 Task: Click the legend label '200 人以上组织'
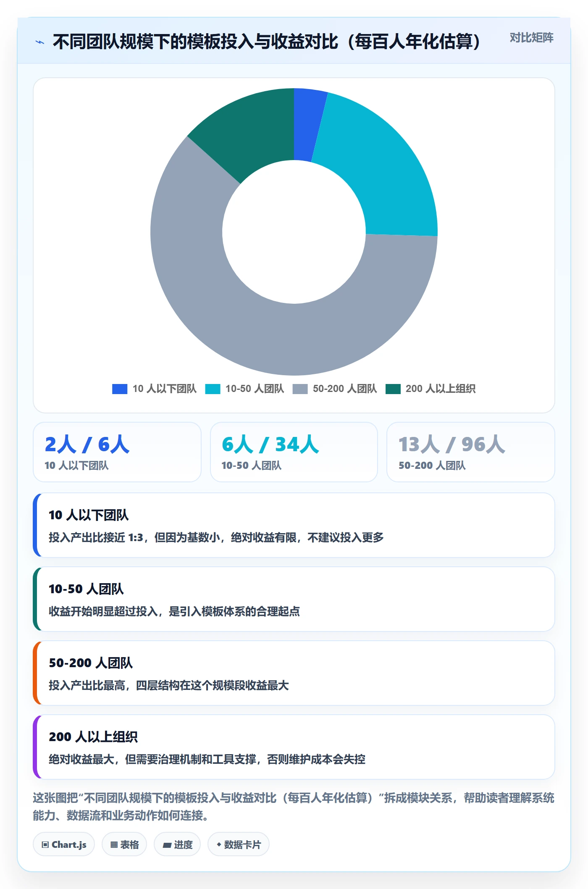(441, 389)
